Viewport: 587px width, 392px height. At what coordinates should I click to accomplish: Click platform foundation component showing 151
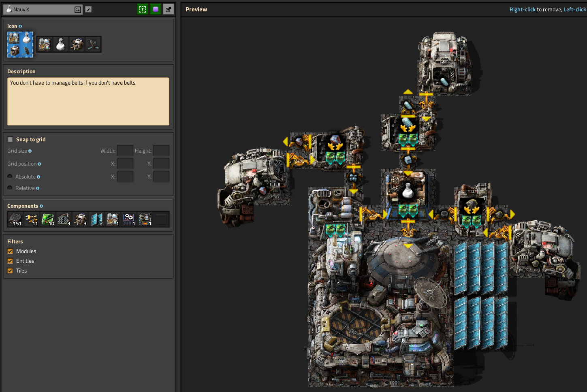15,219
